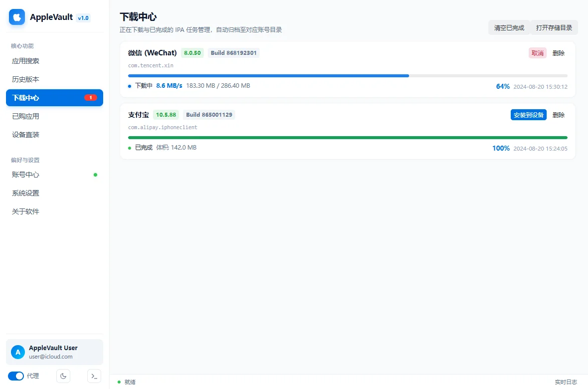Click the WeChat download progress bar
Viewport: 588px width, 389px height.
[348, 76]
